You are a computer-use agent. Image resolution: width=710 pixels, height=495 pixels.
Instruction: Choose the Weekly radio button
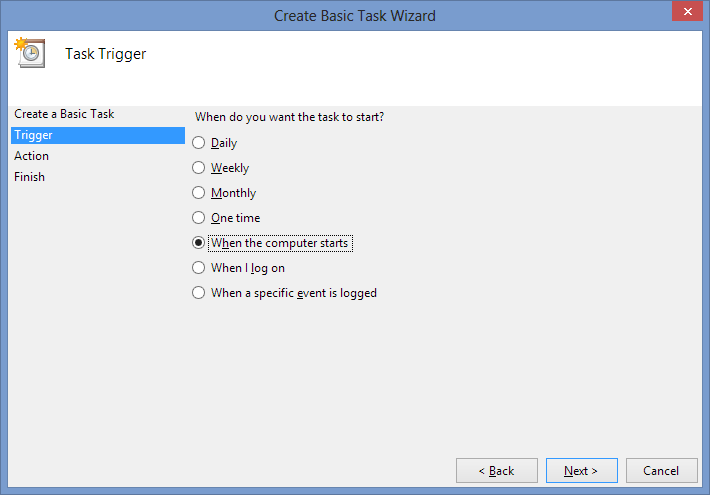(199, 168)
